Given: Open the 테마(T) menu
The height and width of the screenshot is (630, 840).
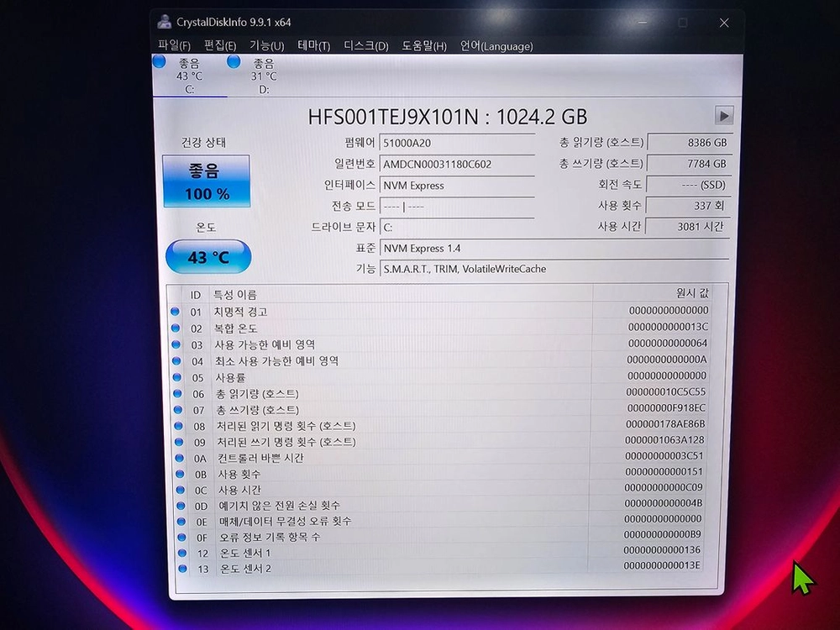Looking at the screenshot, I should (x=314, y=45).
